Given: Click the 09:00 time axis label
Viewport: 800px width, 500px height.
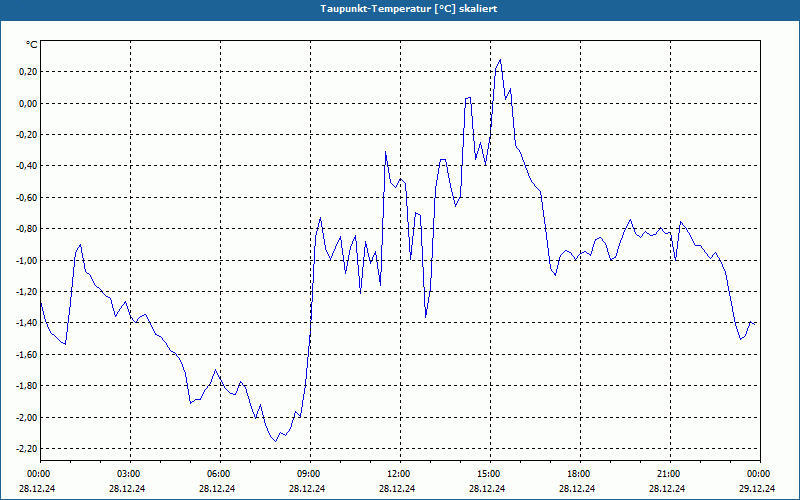Looking at the screenshot, I should click(310, 474).
